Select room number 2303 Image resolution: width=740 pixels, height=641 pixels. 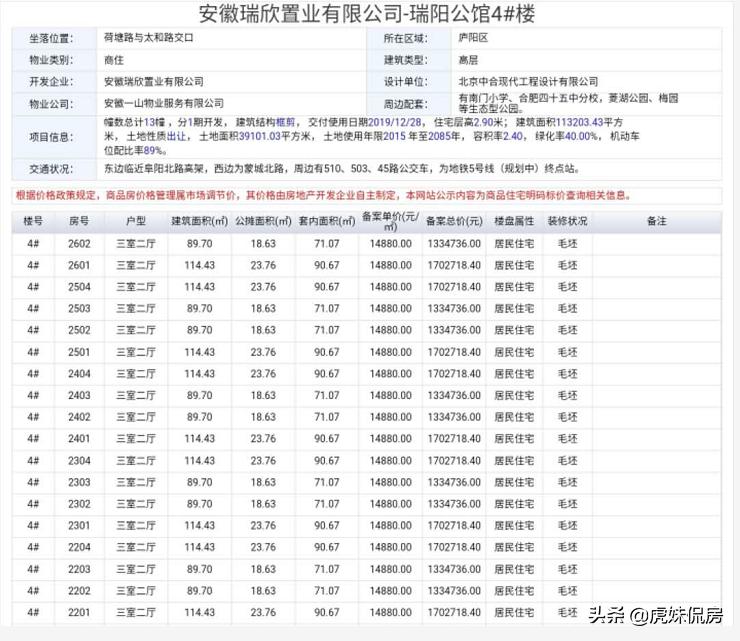coord(79,482)
